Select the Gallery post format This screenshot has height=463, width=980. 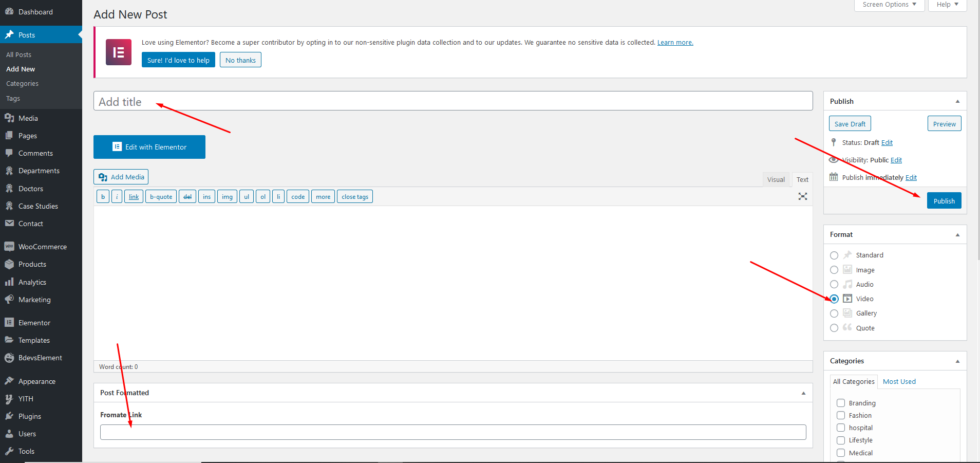tap(834, 313)
